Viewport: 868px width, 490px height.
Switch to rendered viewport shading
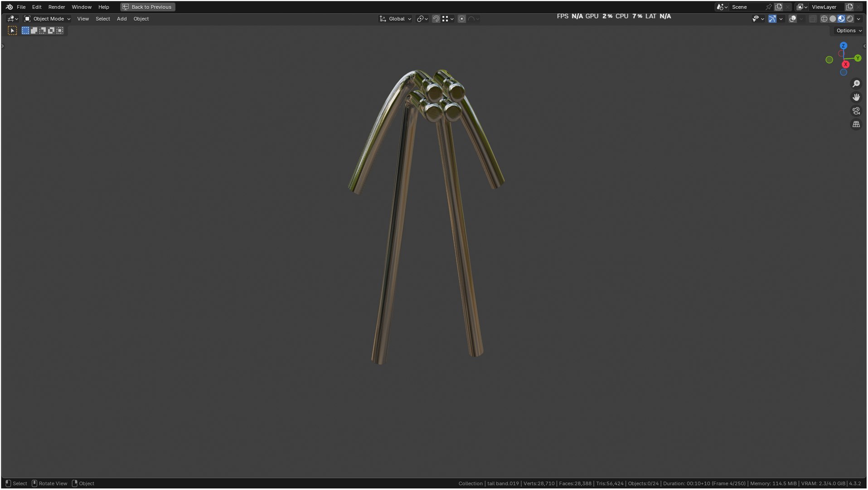(x=850, y=19)
